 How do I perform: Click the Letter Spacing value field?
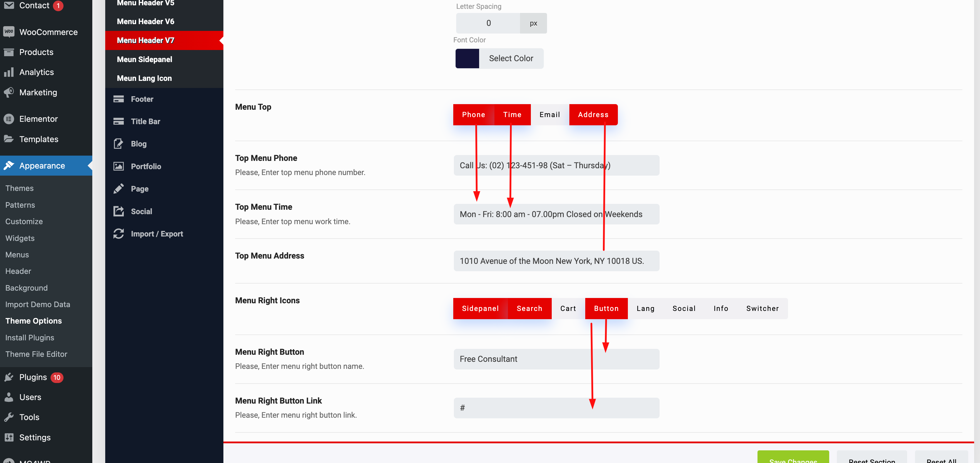pos(488,23)
